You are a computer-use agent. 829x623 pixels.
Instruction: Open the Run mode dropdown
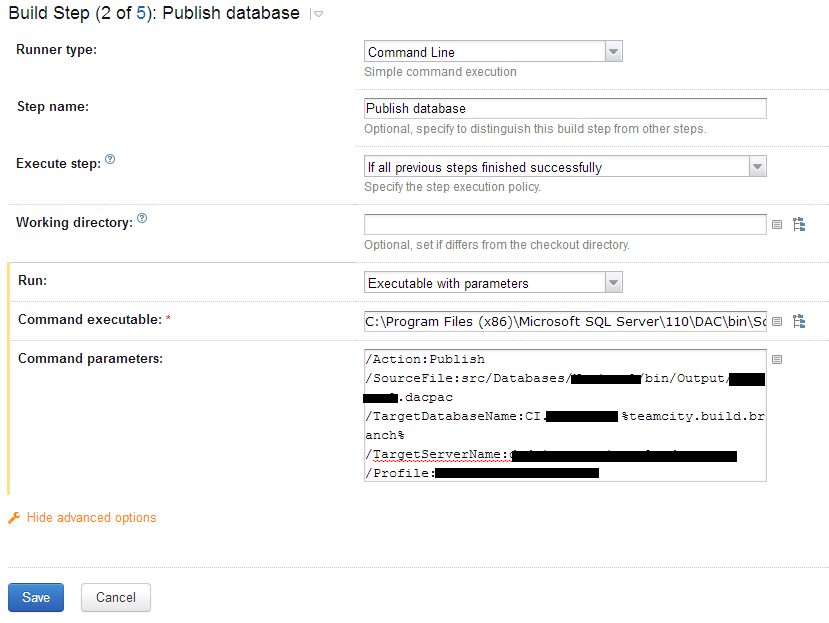613,283
